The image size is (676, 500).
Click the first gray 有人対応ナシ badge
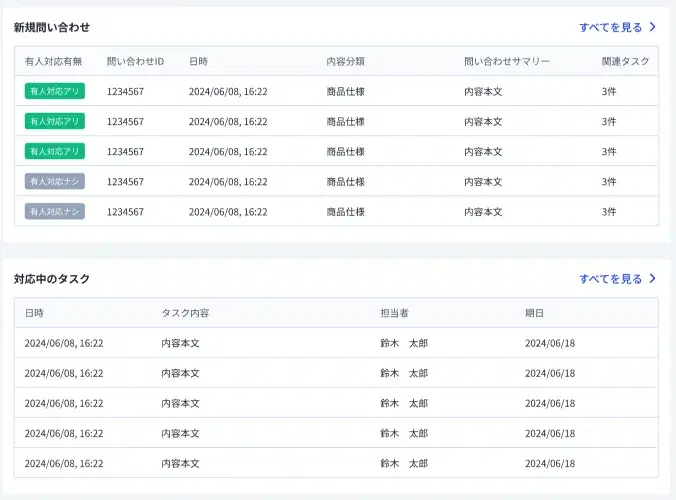click(55, 182)
